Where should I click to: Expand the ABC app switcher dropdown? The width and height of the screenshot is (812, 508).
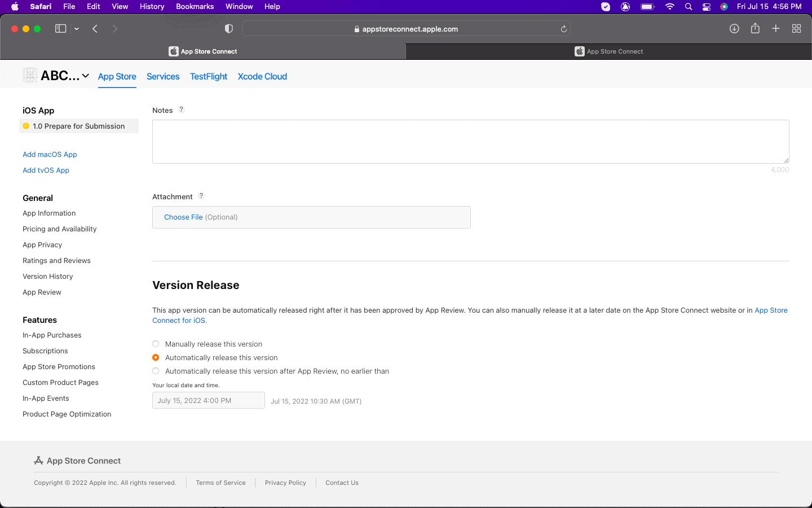(86, 76)
